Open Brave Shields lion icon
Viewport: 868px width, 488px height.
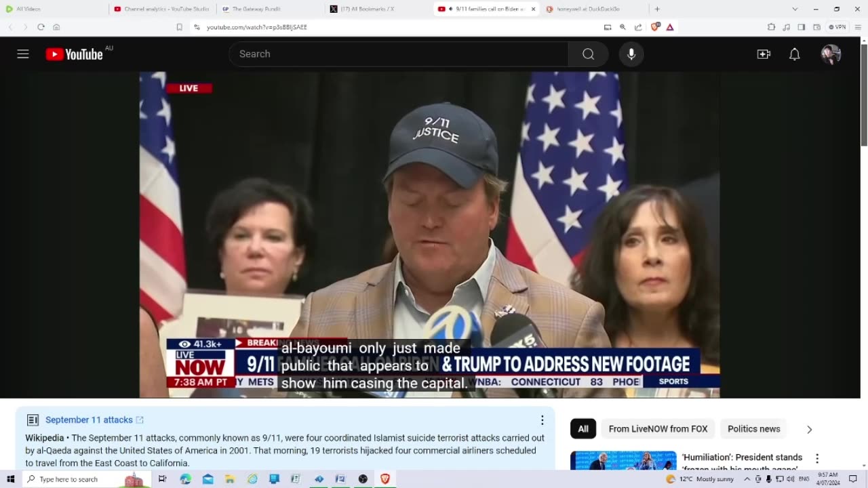tap(655, 27)
